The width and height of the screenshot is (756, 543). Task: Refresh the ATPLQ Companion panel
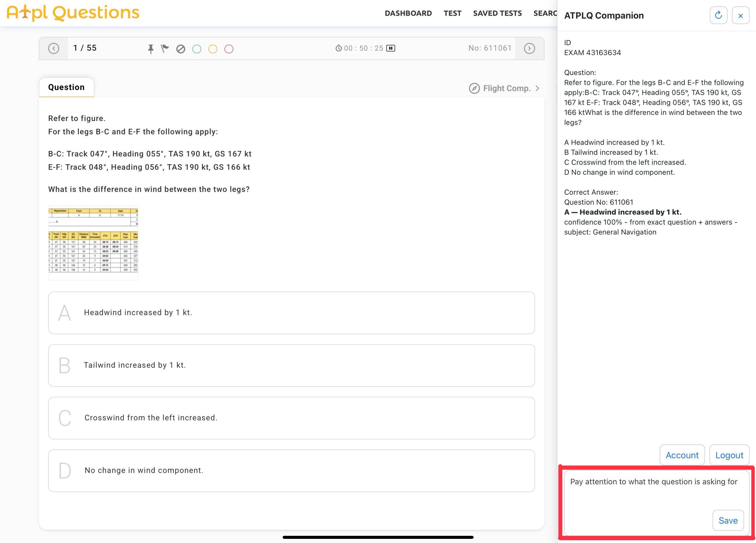[719, 15]
